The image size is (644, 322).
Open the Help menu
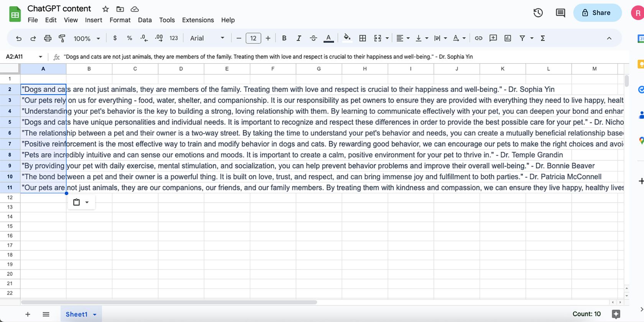click(228, 20)
